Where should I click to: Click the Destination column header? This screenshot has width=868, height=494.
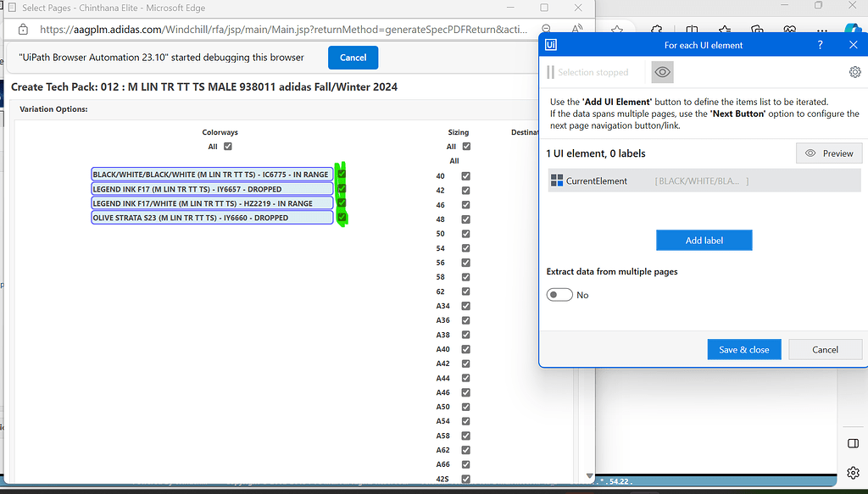click(x=526, y=132)
